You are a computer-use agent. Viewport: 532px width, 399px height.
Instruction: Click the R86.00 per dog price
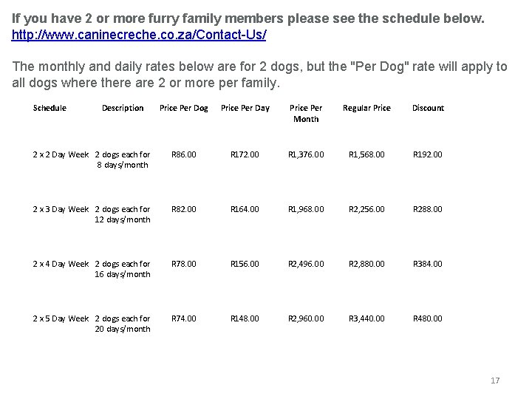(184, 154)
